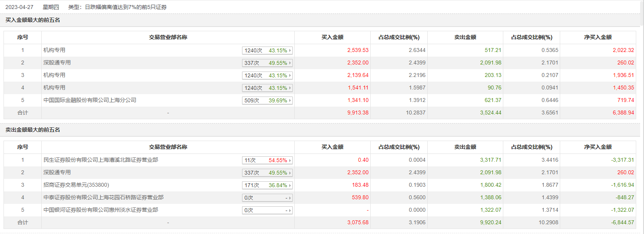Expand the 0次 box for 中泰证券 row
The height and width of the screenshot is (234, 644).
[x=267, y=198]
